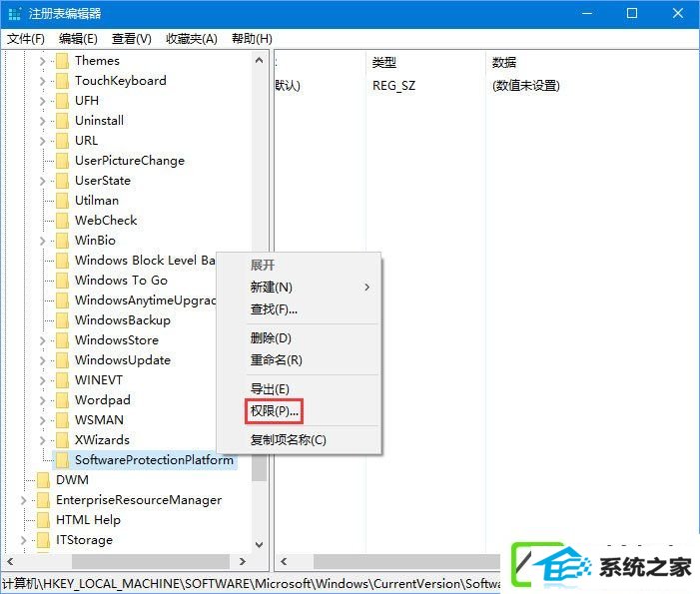
Task: Select the Windows Block Level Backup key
Action: tap(145, 261)
